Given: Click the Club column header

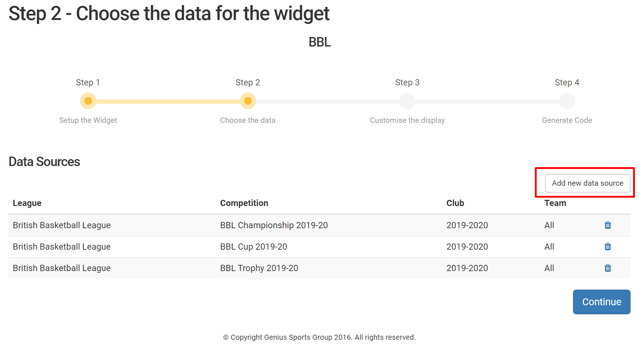Looking at the screenshot, I should pos(455,203).
